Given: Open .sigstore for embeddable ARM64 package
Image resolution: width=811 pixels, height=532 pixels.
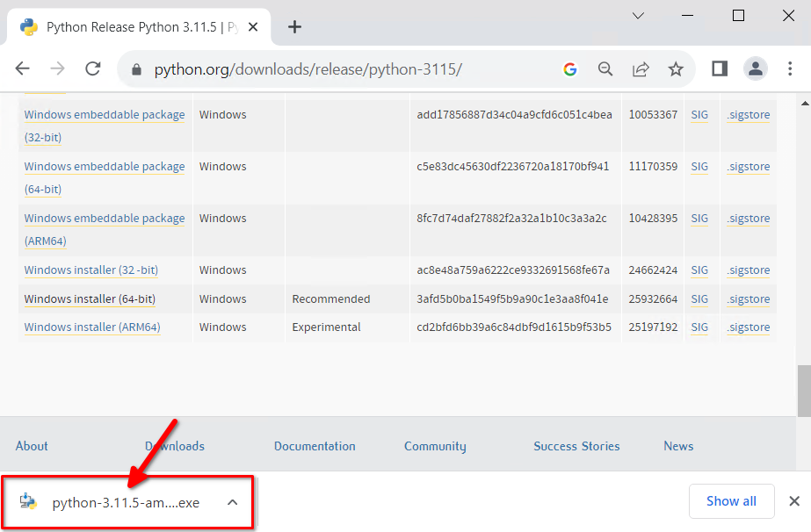Looking at the screenshot, I should (x=748, y=219).
